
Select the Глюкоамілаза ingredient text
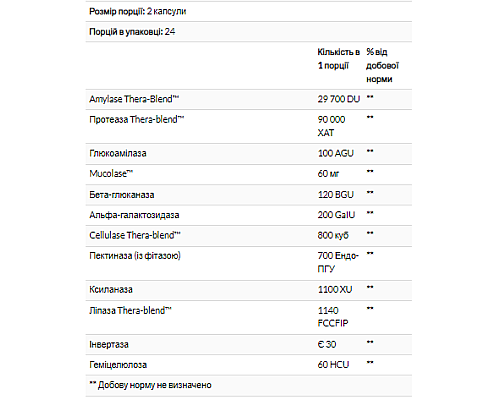[118, 153]
